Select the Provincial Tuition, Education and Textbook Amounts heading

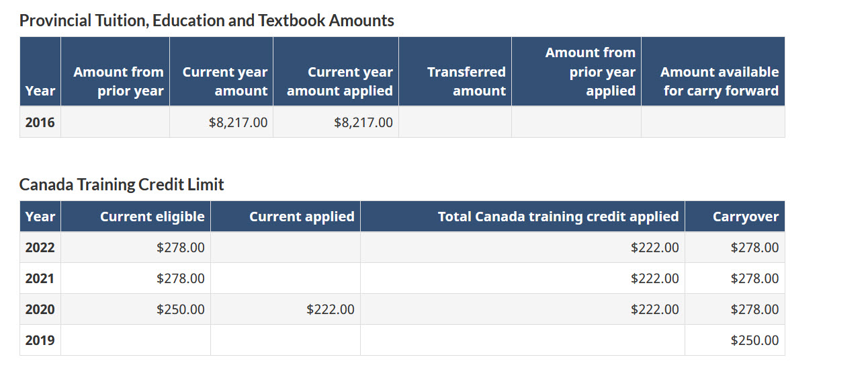click(x=207, y=20)
